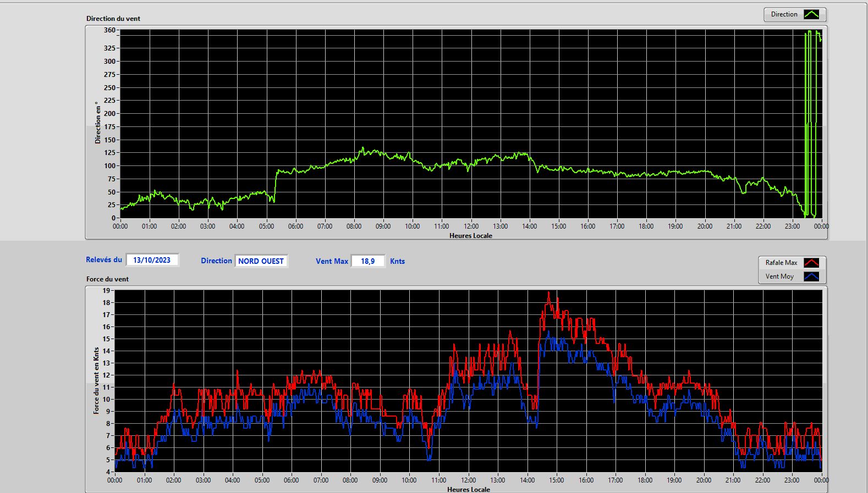This screenshot has width=868, height=493.
Task: Click the Vent Max value field 18,9
Action: [x=367, y=261]
